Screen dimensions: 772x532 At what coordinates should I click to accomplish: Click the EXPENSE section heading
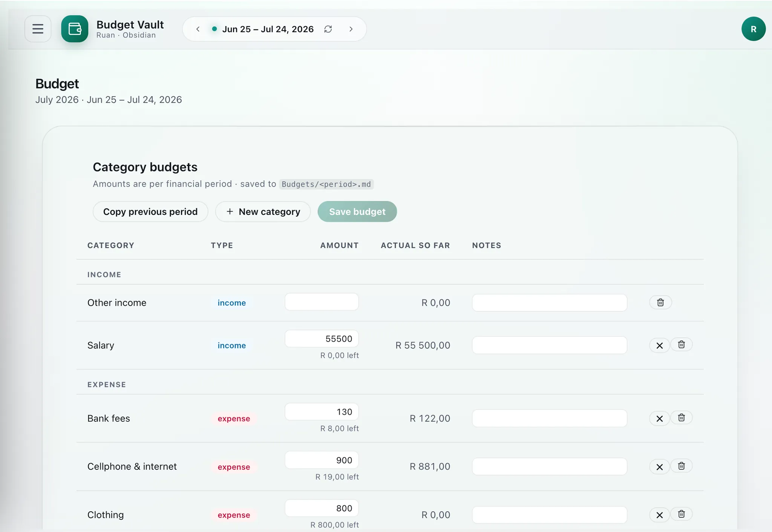tap(107, 385)
